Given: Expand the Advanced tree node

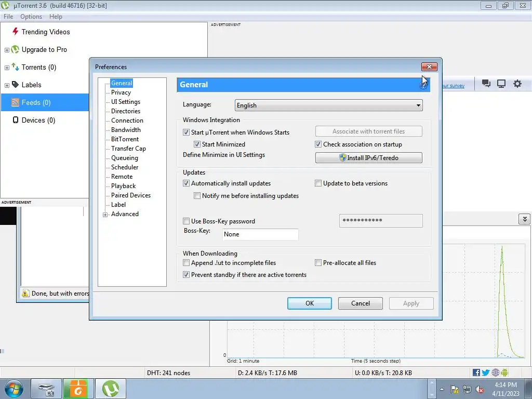Looking at the screenshot, I should pyautogui.click(x=105, y=215).
